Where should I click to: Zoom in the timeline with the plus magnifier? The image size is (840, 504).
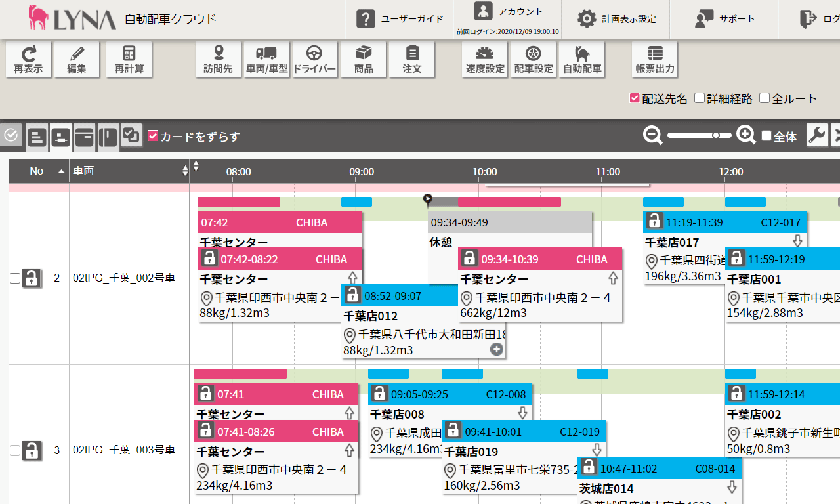[x=746, y=135]
